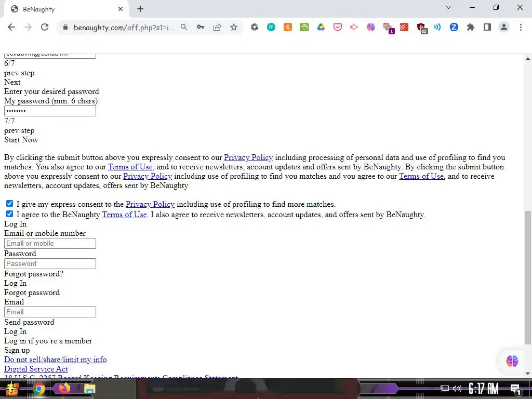Image resolution: width=532 pixels, height=399 pixels.
Task: Open the volume tray icon
Action: (457, 389)
